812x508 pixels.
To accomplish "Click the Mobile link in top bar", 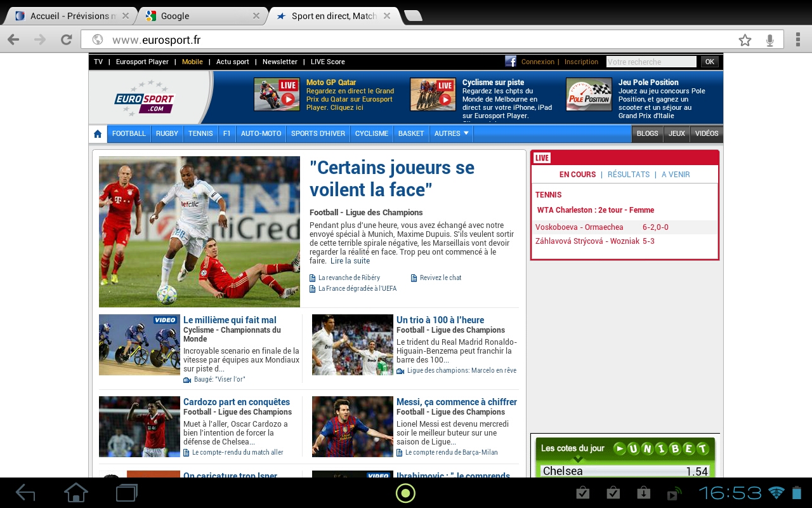I will [192, 62].
